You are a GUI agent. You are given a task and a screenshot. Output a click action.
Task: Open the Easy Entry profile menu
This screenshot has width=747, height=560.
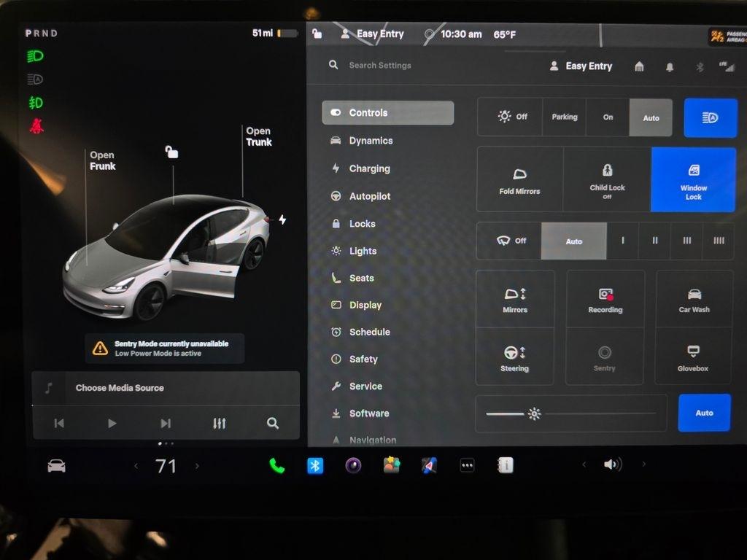[x=581, y=66]
